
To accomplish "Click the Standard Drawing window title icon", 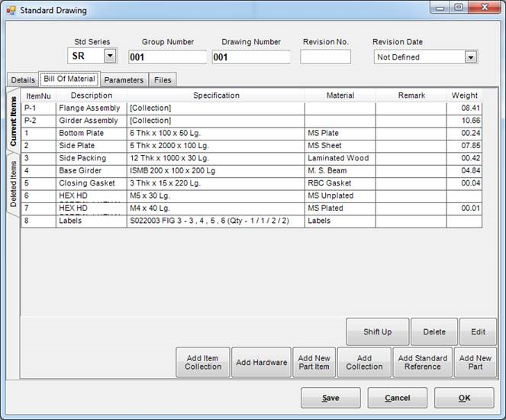I will point(11,11).
